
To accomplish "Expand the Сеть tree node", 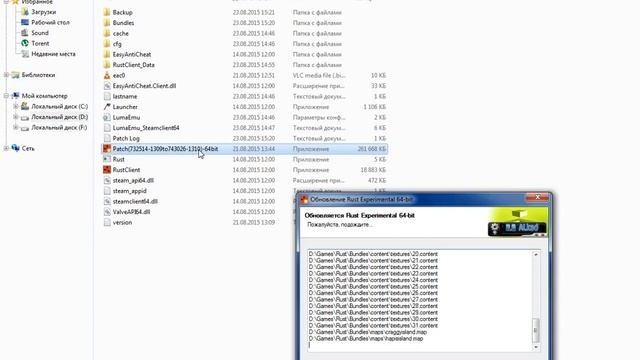I will [x=6, y=148].
